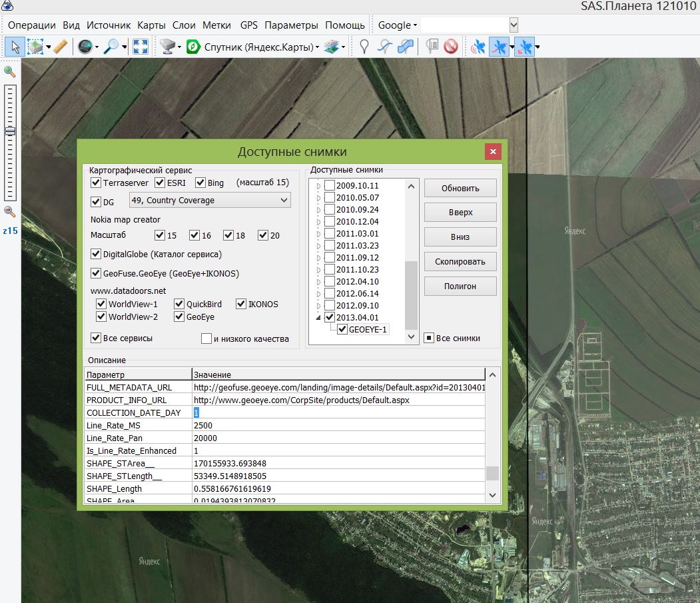This screenshot has height=603, width=700.
Task: Open the Метки menu
Action: [x=216, y=25]
